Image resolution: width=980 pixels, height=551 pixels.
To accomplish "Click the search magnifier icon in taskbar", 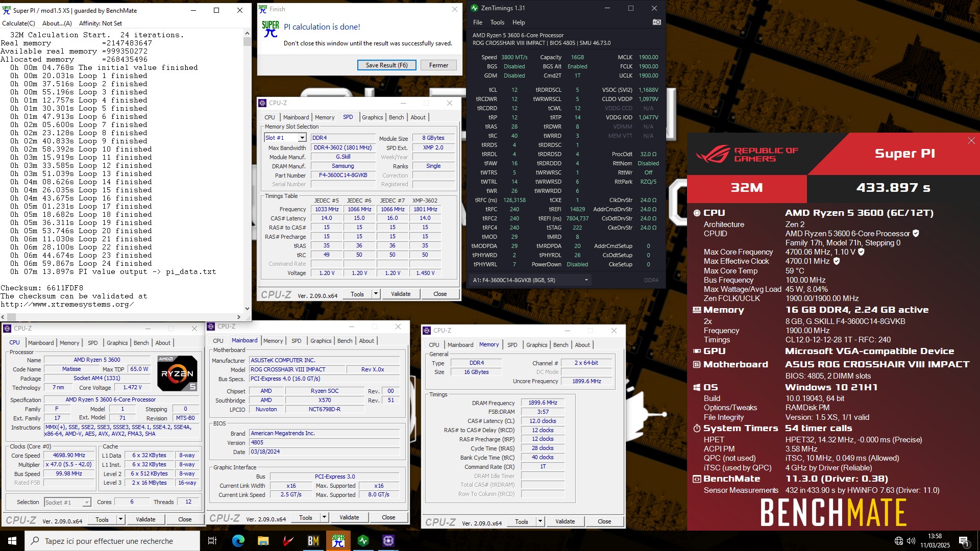I will pyautogui.click(x=35, y=541).
